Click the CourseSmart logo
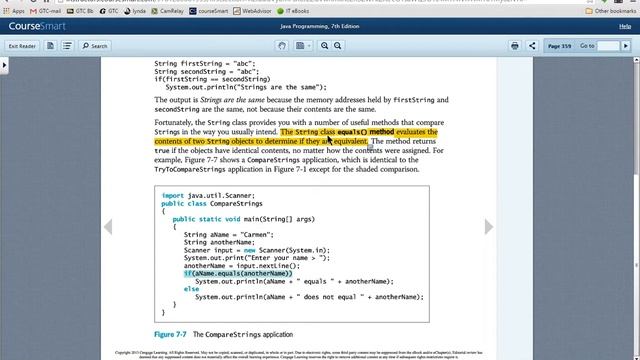This screenshot has height=360, width=640. click(37, 26)
